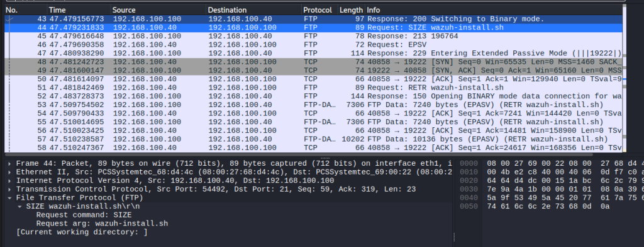The width and height of the screenshot is (644, 247).
Task: Expand the Transmission Control Protocol section
Action: point(10,190)
